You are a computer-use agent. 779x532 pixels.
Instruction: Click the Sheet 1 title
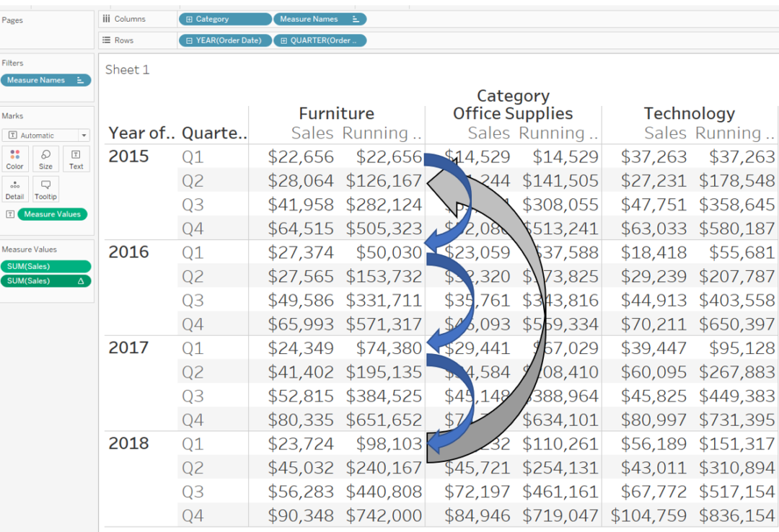(x=127, y=69)
